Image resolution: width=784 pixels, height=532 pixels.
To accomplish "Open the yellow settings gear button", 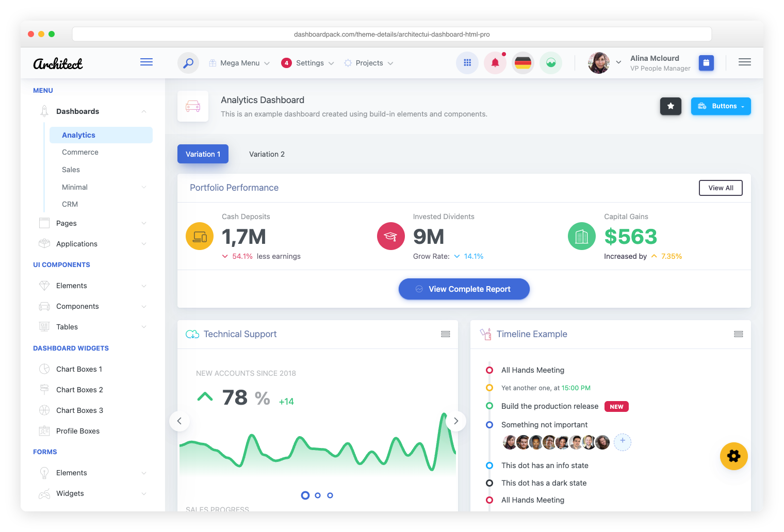I will (x=733, y=456).
